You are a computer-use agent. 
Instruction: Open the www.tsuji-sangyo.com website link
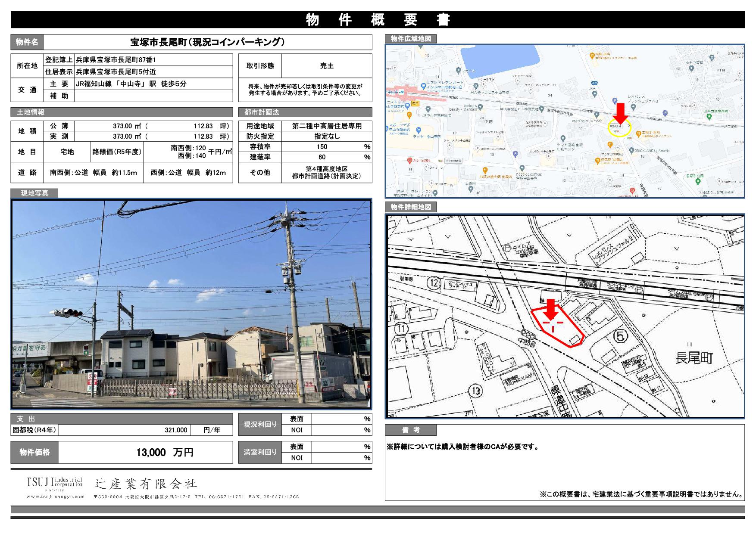point(55,497)
